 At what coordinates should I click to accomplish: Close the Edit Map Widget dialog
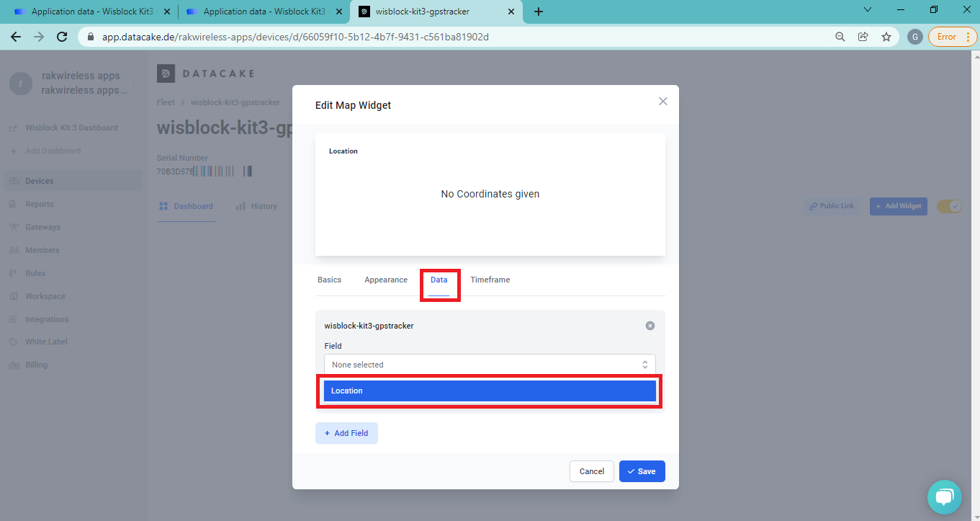tap(662, 102)
